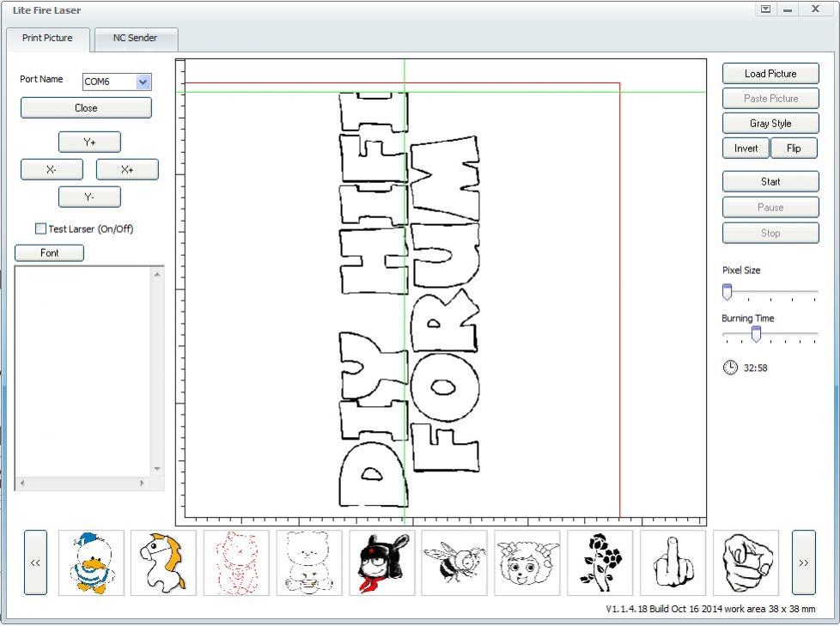This screenshot has width=840, height=626.
Task: Invert the picture colors
Action: tap(746, 149)
